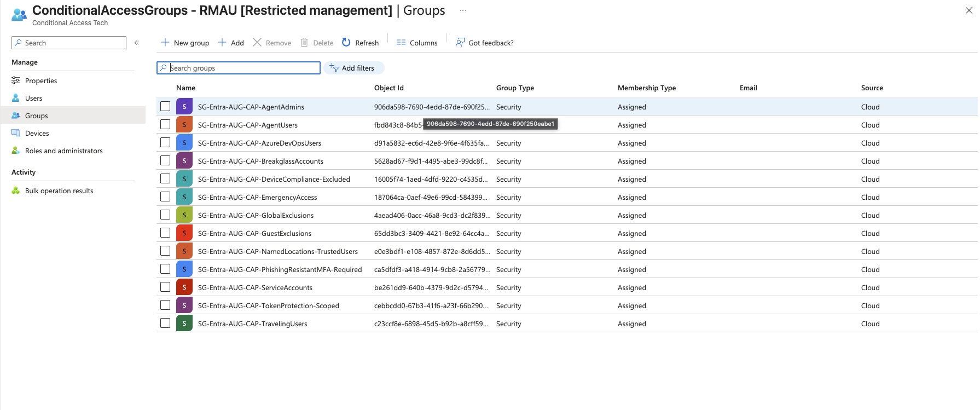Image resolution: width=980 pixels, height=410 pixels.
Task: Click the Add button in toolbar
Action: pos(231,43)
